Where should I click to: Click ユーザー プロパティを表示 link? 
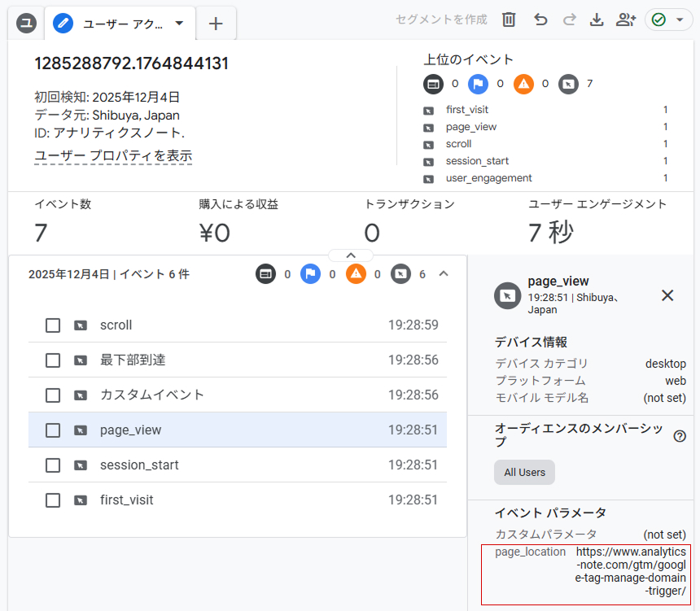pos(113,155)
